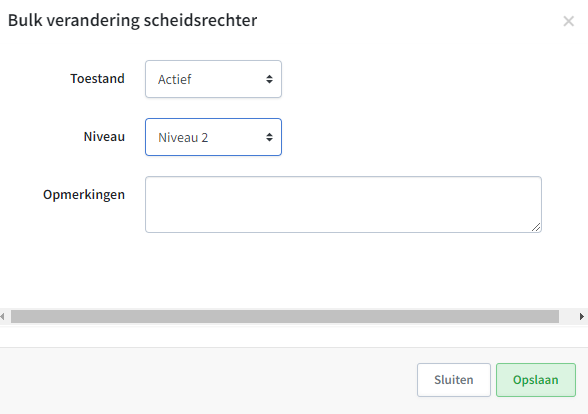Image resolution: width=588 pixels, height=414 pixels.
Task: Select the Niveau 2 value text
Action: [x=183, y=138]
